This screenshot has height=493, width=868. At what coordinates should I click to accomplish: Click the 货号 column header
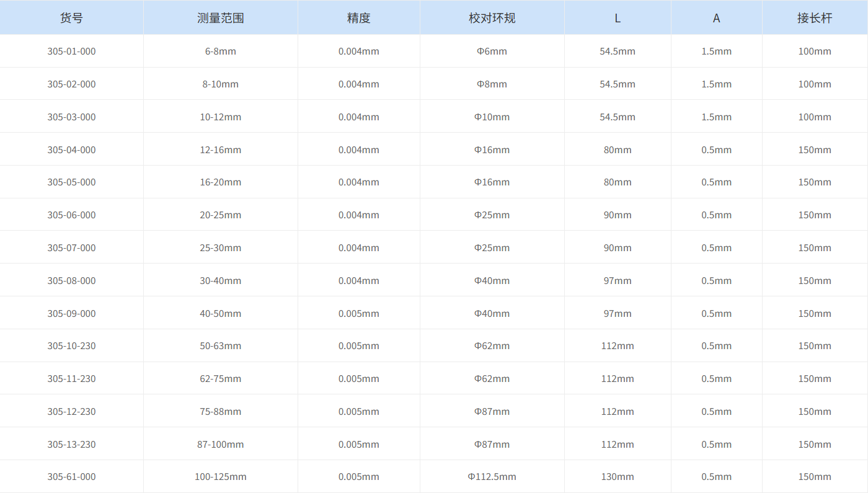[x=71, y=17]
